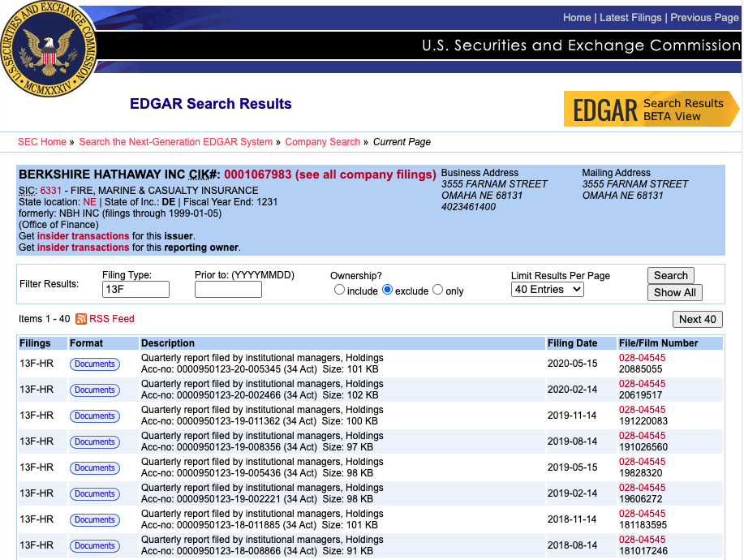Viewport: 744px width, 560px height.
Task: Open insider transactions for this reporting owner
Action: point(83,248)
